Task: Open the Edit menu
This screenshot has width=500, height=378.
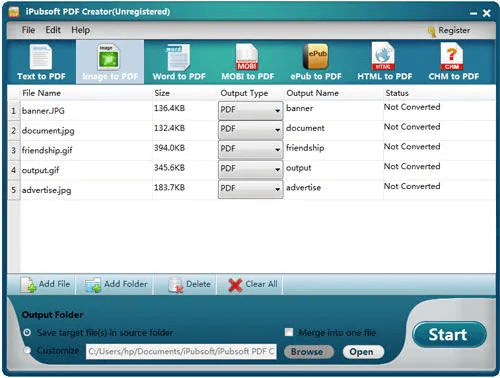Action: [53, 30]
